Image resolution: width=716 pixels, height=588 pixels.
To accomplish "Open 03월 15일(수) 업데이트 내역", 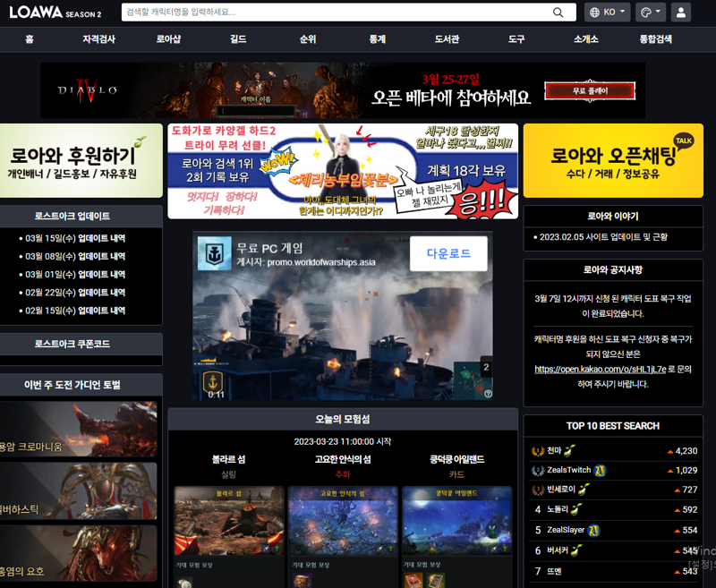I will point(75,238).
